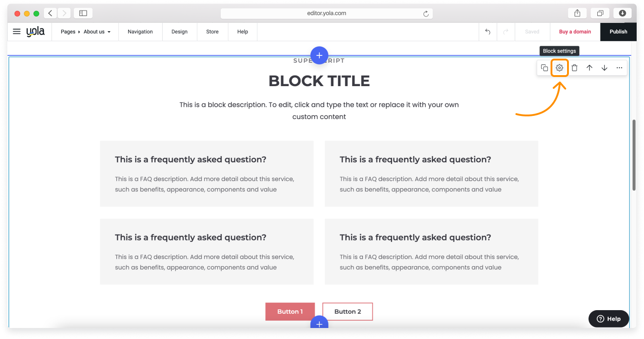Move the block down with arrow icon
The image size is (644, 339).
[604, 67]
